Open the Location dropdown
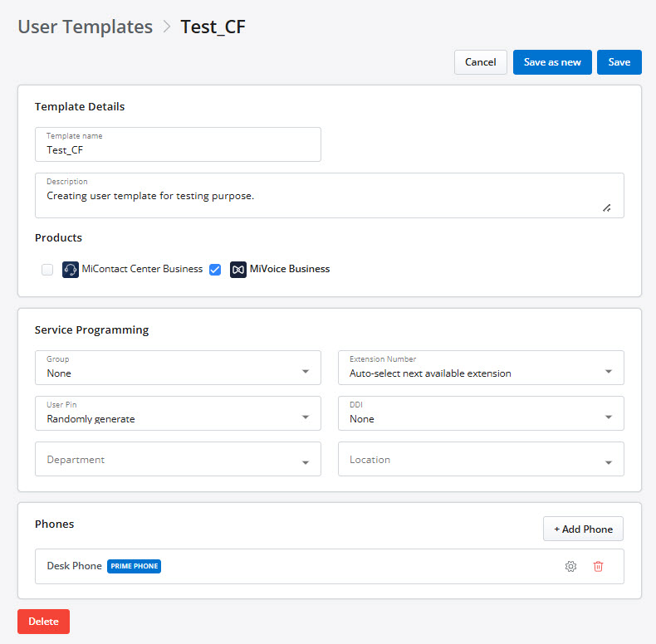Viewport: 656px width, 644px height. (481, 459)
